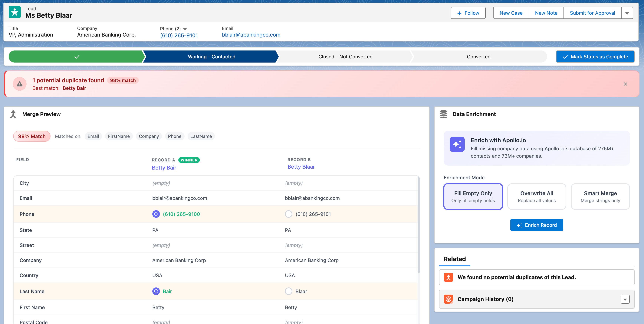Image resolution: width=644 pixels, height=324 pixels.
Task: Open the Betty Bair record link
Action: pyautogui.click(x=164, y=167)
